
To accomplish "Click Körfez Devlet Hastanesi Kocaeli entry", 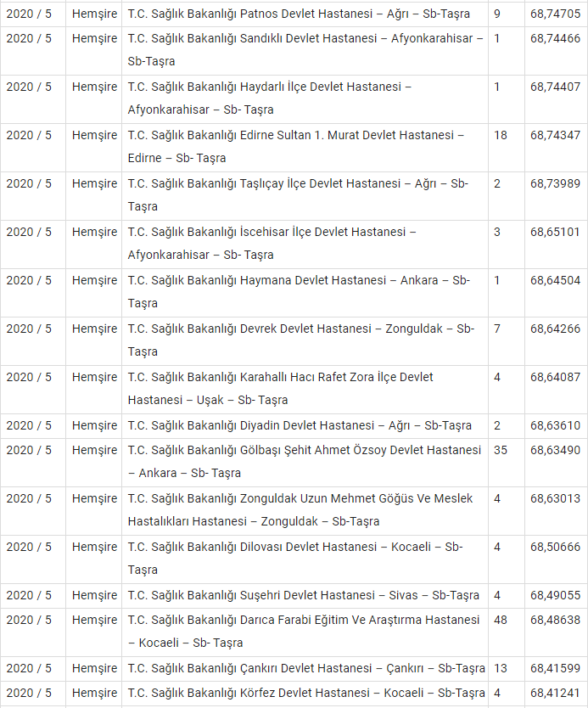I will point(306,693).
